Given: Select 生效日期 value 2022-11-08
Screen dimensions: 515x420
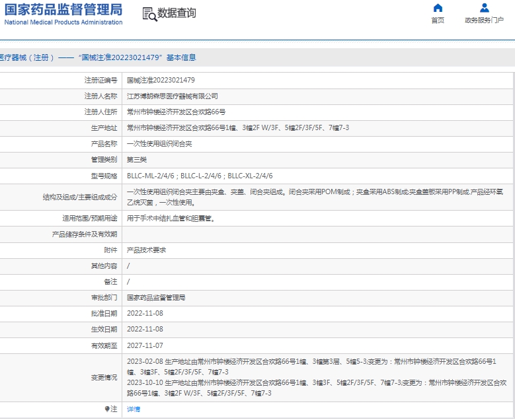Looking at the screenshot, I should click(x=145, y=329).
